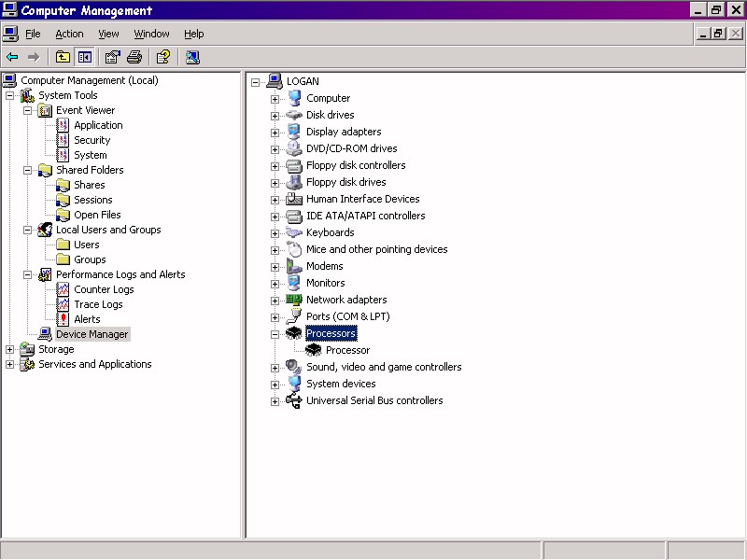Restore the inner MMC child window
The image size is (747, 560).
coord(718,34)
